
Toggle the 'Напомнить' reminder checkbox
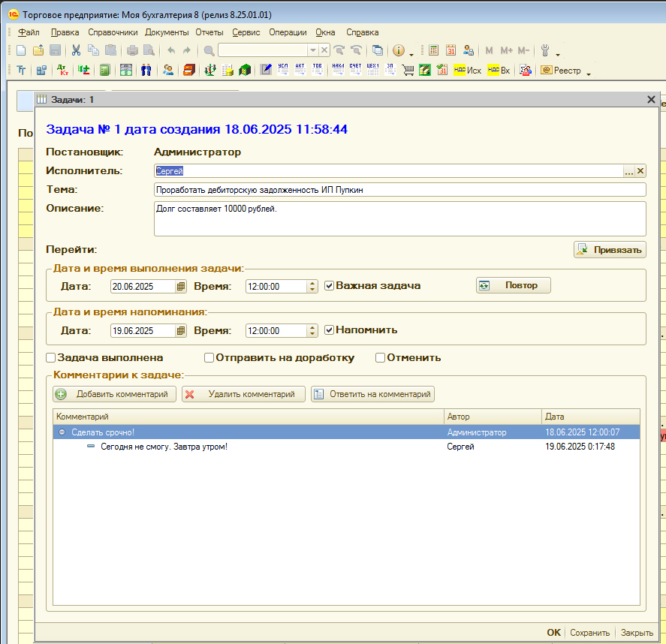coord(329,330)
